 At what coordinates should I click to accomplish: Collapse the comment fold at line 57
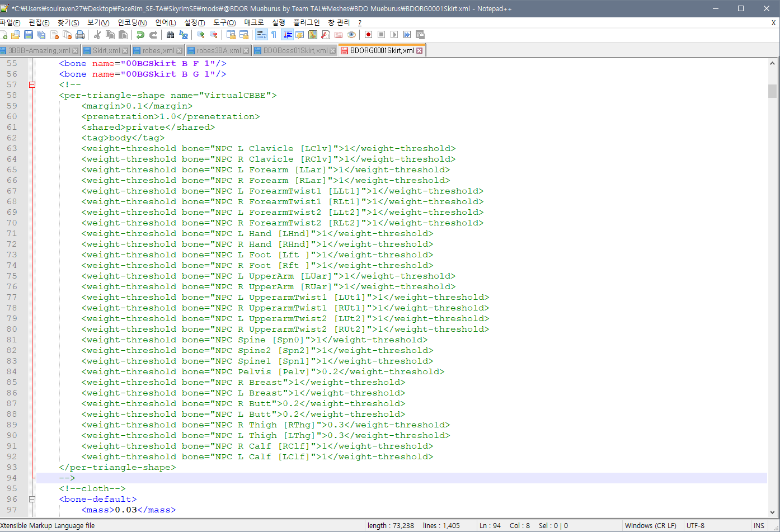coord(32,84)
